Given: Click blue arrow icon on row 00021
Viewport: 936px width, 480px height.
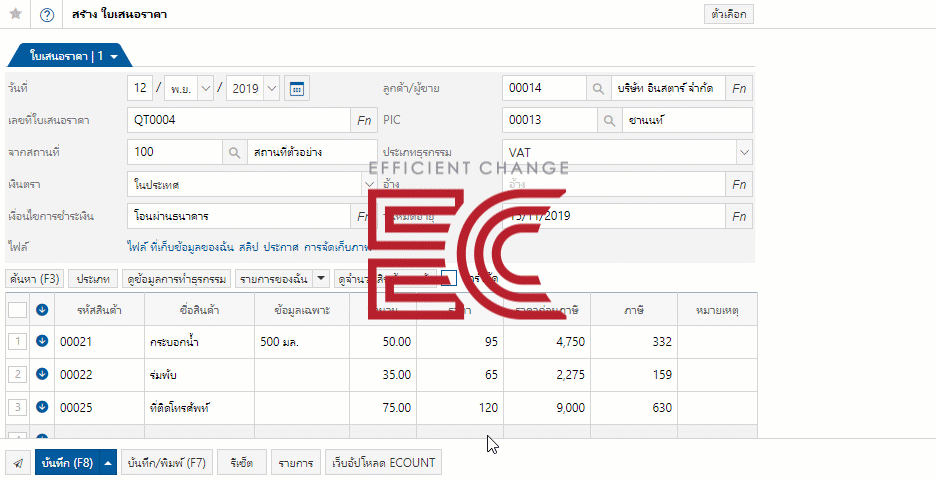Looking at the screenshot, I should pos(42,341).
